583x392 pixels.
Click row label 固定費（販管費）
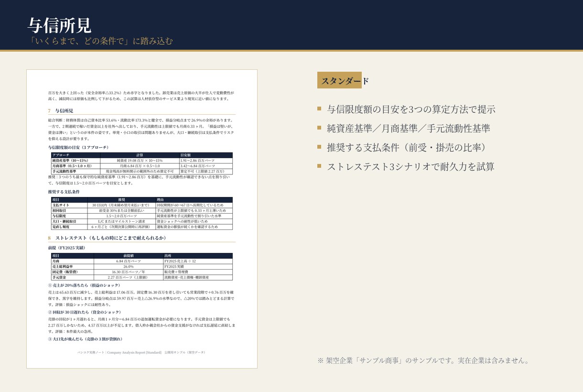click(72, 272)
